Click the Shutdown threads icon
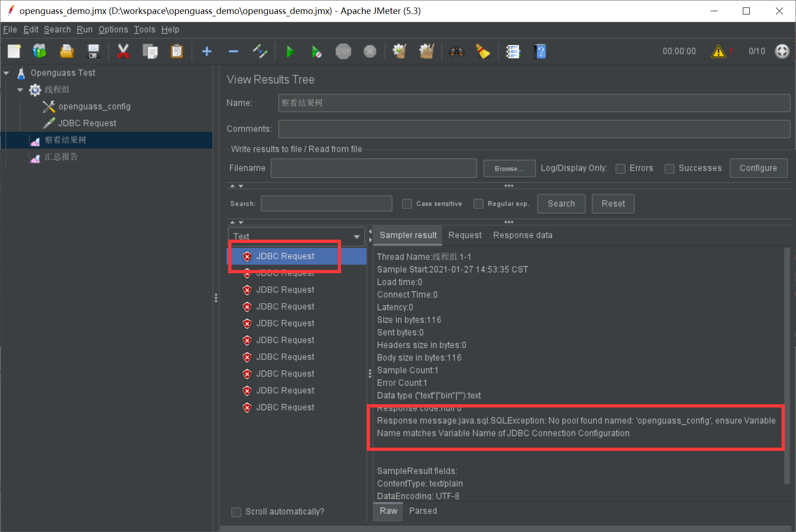796x532 pixels. [x=370, y=51]
